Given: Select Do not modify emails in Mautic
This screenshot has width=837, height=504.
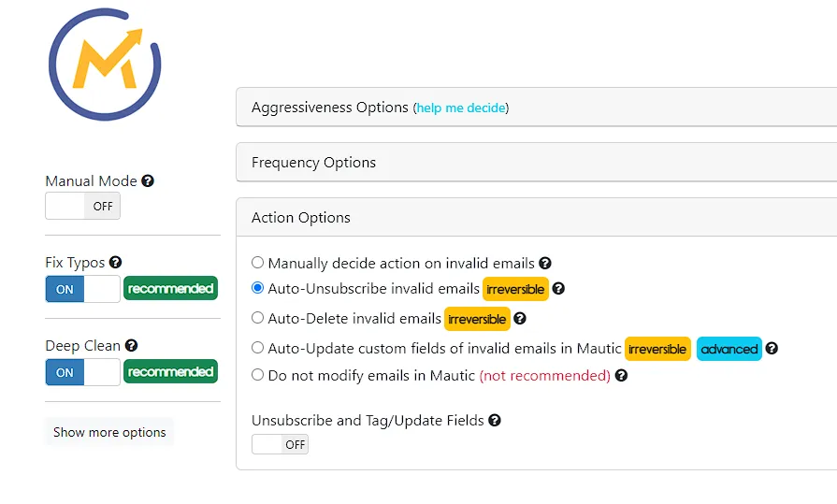Looking at the screenshot, I should click(x=258, y=375).
